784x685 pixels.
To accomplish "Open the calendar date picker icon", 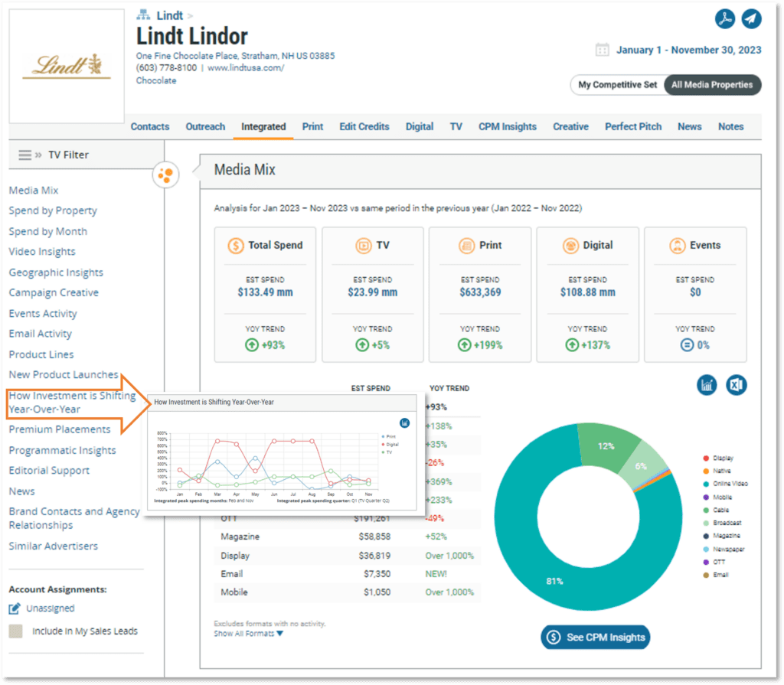I will (x=602, y=50).
